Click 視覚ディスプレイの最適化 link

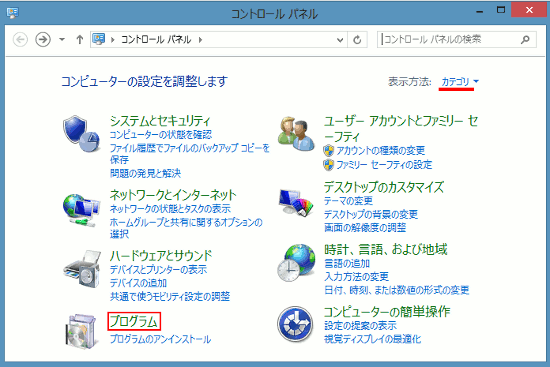(x=373, y=339)
